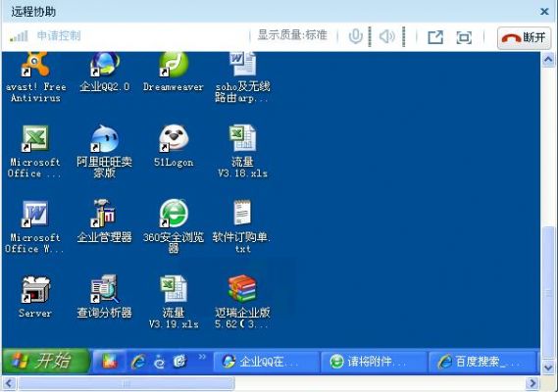Viewport: 558px width, 392px height.
Task: Open the 开始 start menu
Action: click(45, 361)
